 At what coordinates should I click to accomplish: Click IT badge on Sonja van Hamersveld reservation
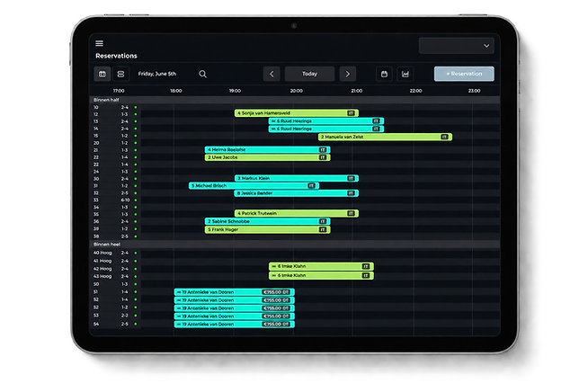click(351, 113)
